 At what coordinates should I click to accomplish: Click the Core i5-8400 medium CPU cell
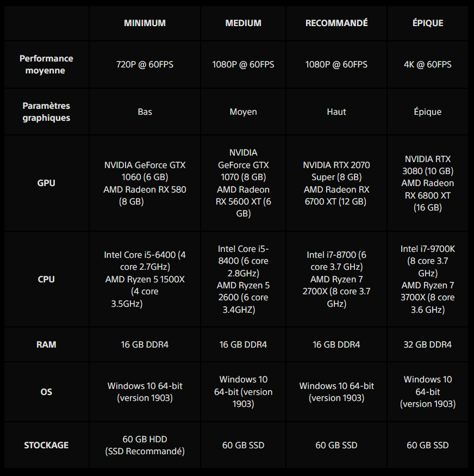coord(243,279)
